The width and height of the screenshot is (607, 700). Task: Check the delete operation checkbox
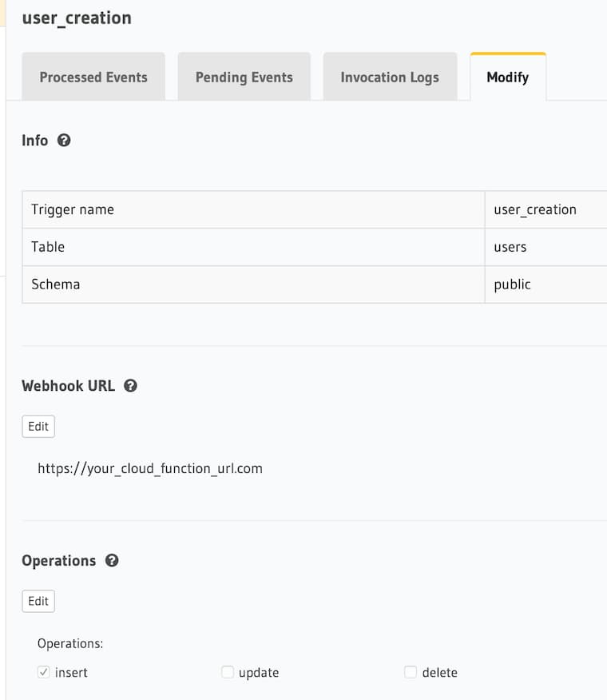click(x=411, y=673)
